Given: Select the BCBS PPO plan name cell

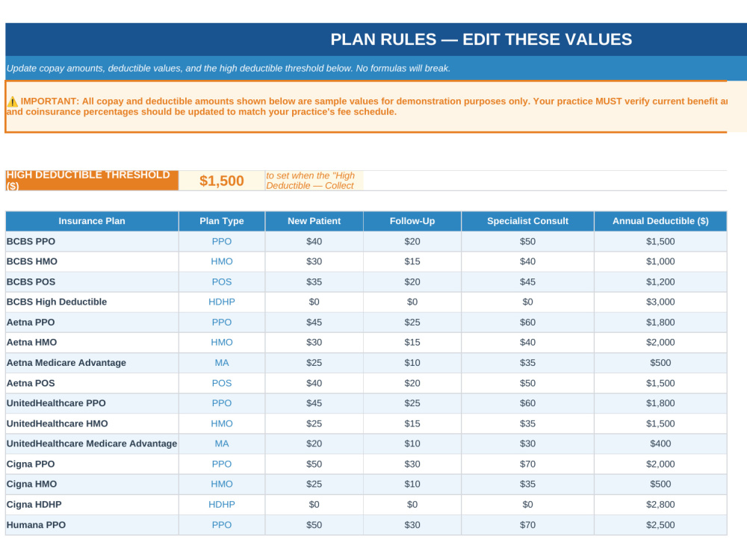Looking at the screenshot, I should coord(92,241).
